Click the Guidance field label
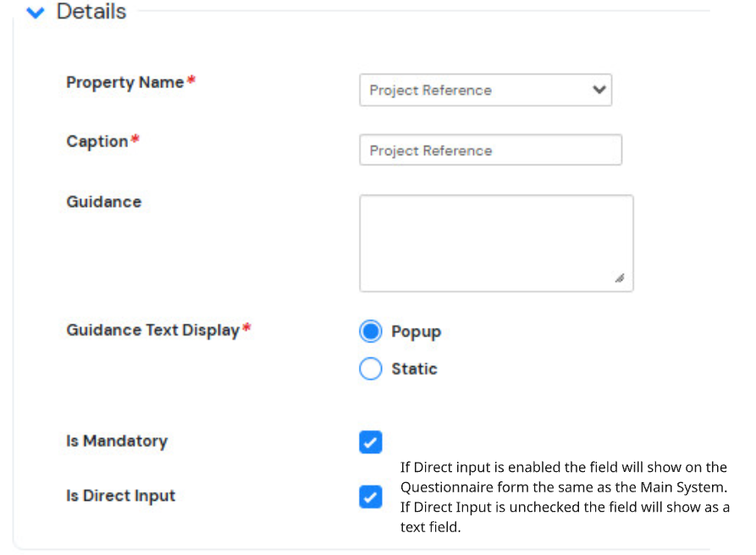Screen dimensions: 756x555 (x=103, y=202)
